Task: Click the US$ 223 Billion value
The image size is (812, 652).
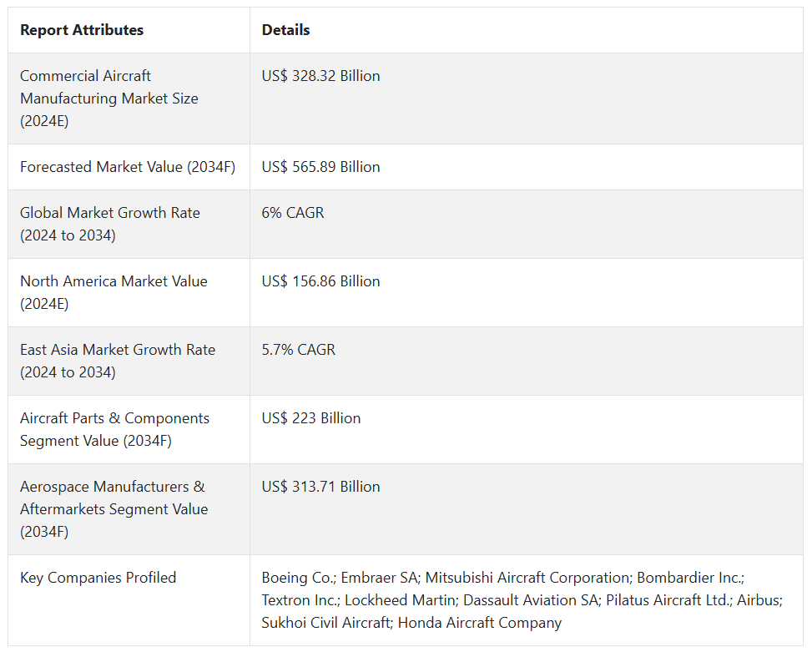Action: (x=311, y=418)
